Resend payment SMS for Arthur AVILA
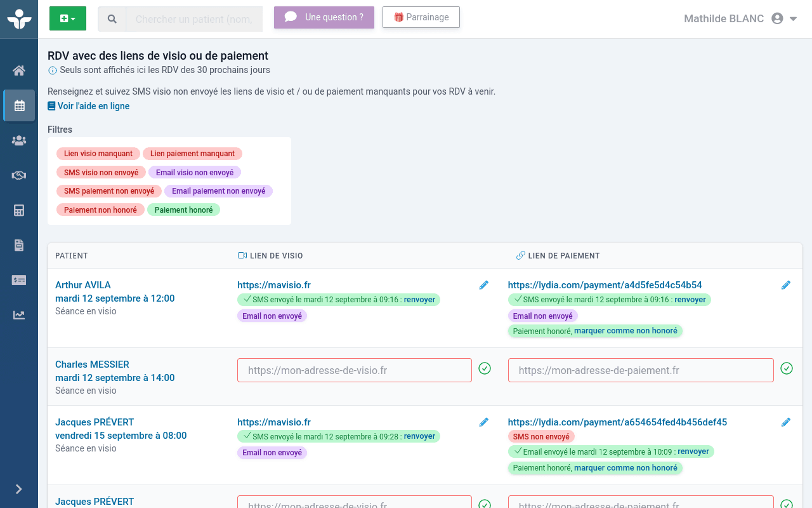The image size is (812, 508). [x=690, y=300]
